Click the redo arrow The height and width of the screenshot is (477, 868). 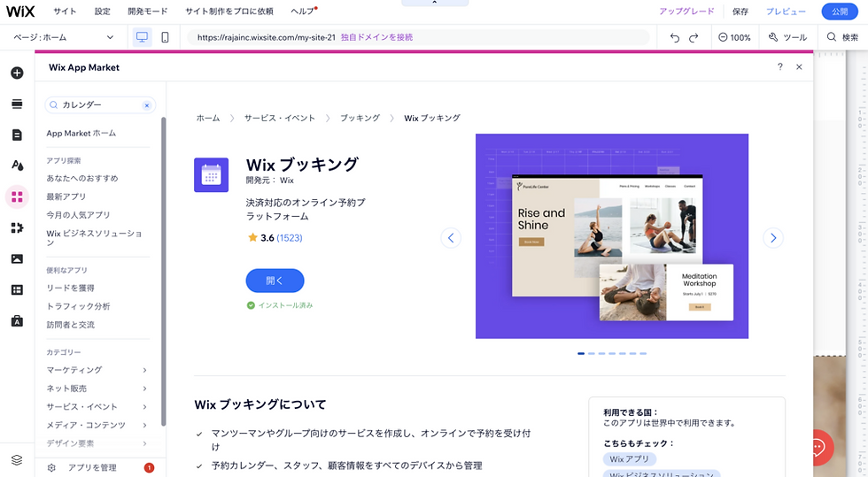tap(694, 38)
